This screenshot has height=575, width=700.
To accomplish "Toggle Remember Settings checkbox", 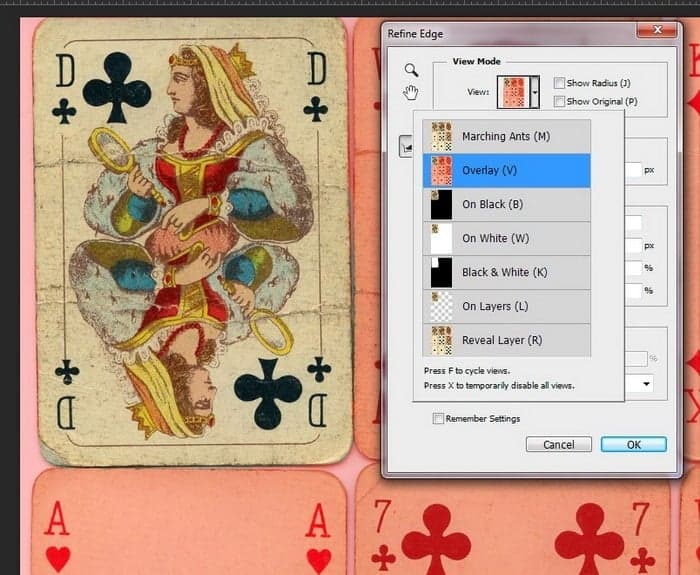I will 438,418.
